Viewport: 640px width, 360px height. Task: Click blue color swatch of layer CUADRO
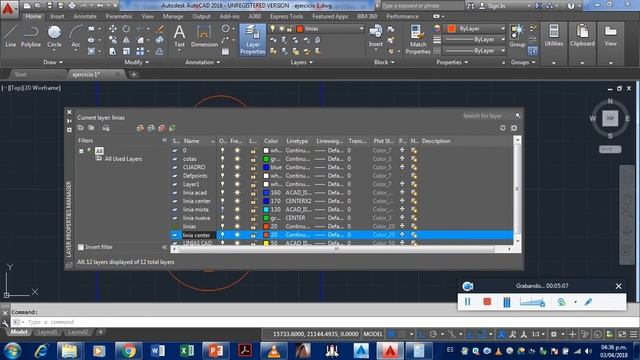pos(266,167)
